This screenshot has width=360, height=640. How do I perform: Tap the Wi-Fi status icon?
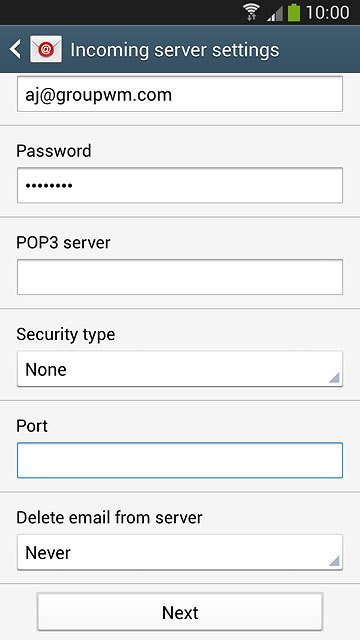(252, 12)
